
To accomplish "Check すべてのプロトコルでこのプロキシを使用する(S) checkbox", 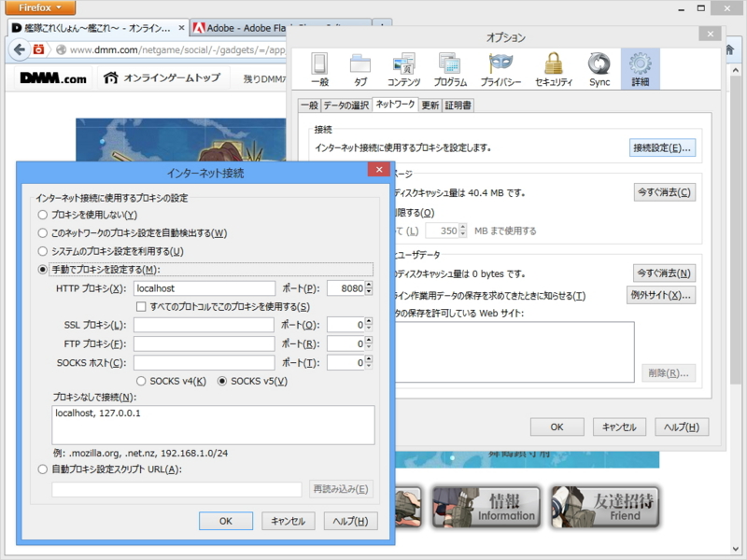I will point(141,307).
